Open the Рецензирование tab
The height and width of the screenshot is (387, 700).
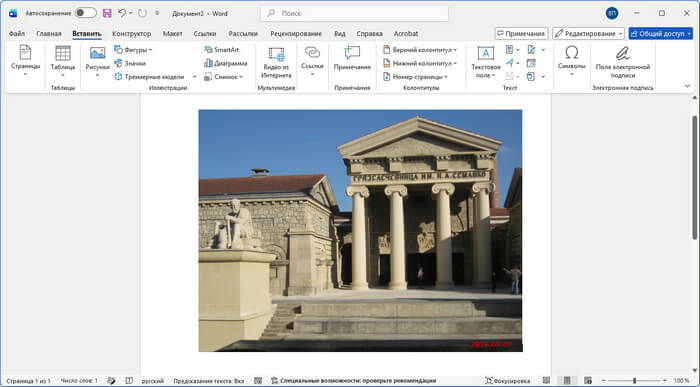[x=296, y=33]
